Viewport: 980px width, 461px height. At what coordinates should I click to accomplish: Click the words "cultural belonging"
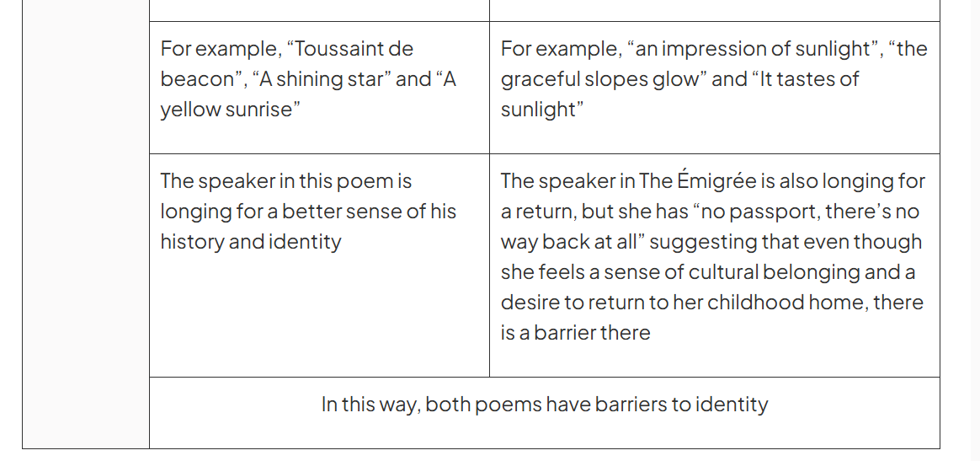coord(774,272)
